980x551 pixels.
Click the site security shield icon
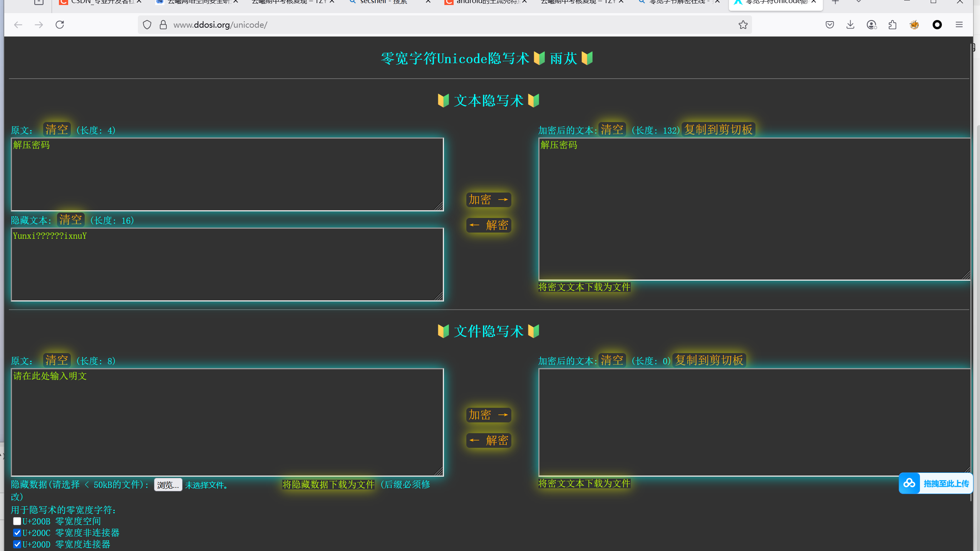[x=147, y=25]
